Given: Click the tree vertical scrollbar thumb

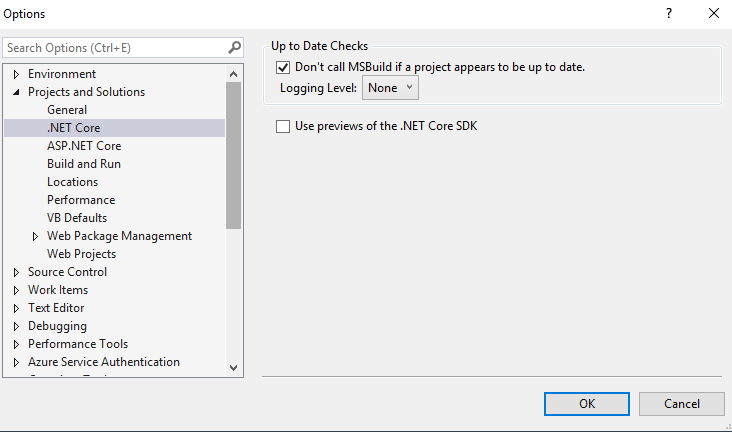Looking at the screenshot, I should [233, 156].
